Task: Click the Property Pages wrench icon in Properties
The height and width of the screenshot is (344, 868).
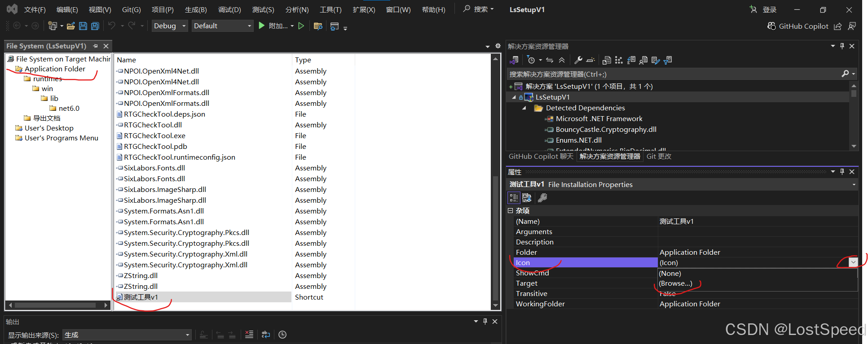Action: coord(542,198)
